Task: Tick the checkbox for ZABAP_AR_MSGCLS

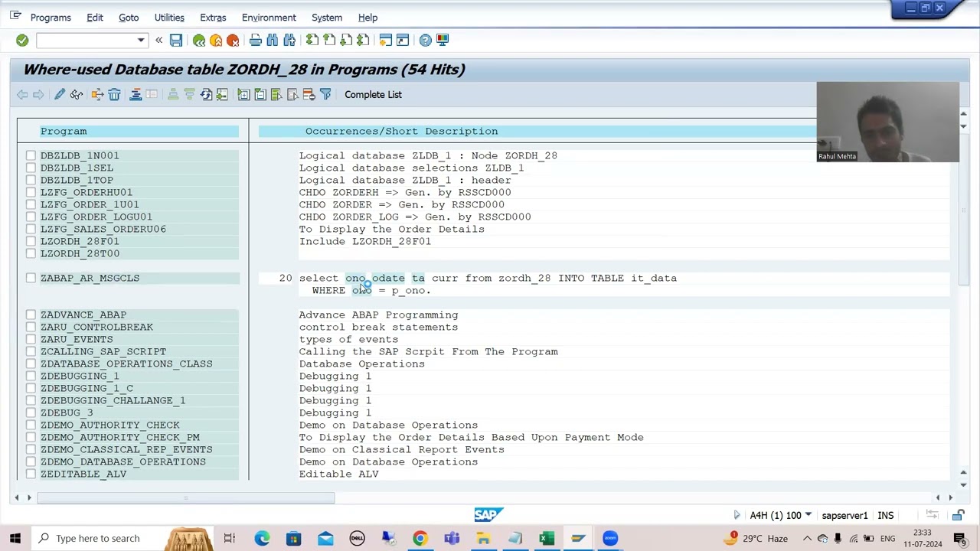Action: click(x=31, y=278)
